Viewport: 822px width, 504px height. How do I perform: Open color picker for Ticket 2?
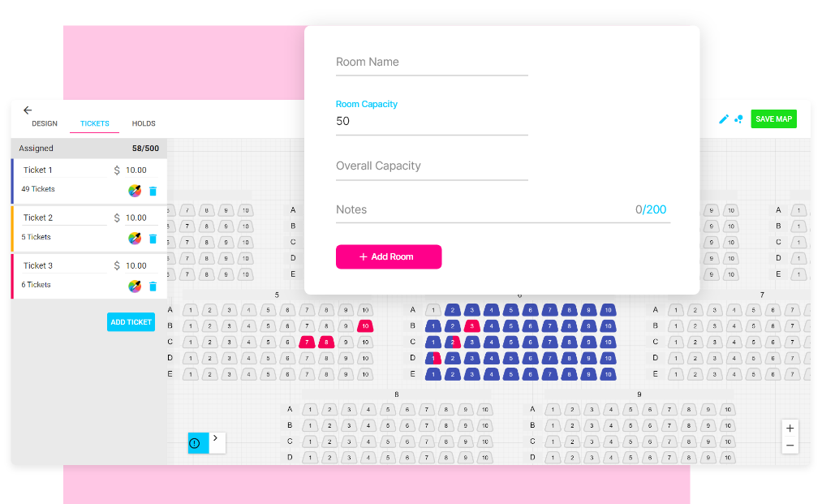coord(135,239)
